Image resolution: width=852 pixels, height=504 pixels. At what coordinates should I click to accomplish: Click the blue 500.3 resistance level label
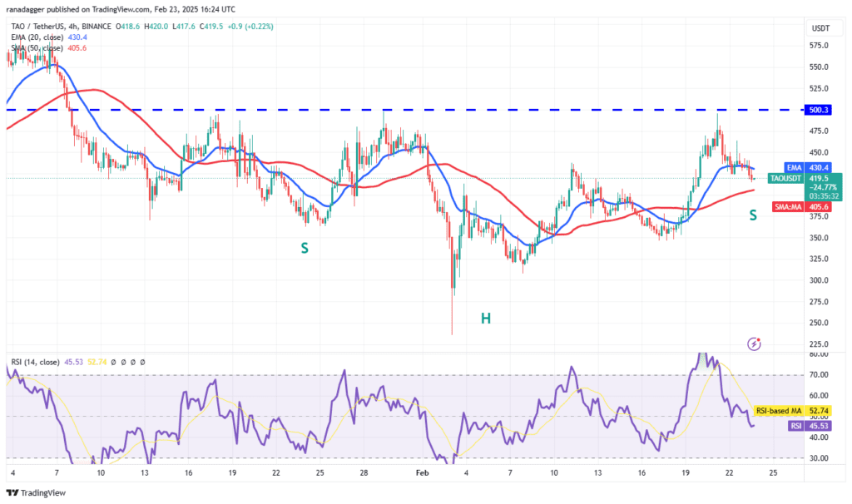[821, 110]
